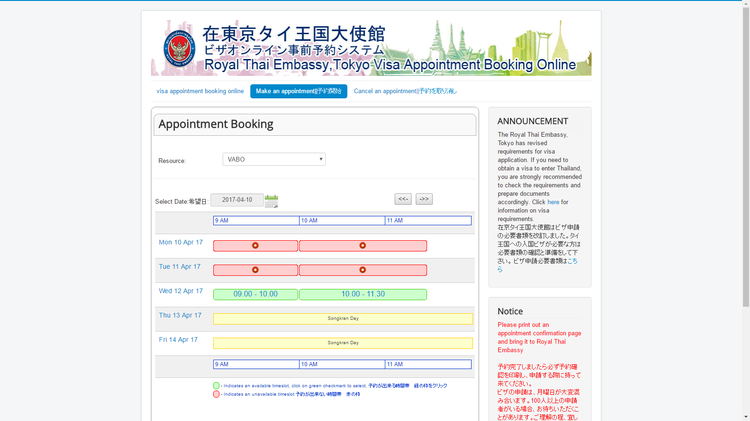The width and height of the screenshot is (750, 421).
Task: Click Tue 11 Apr unavailable 9 AM slot
Action: pos(255,270)
